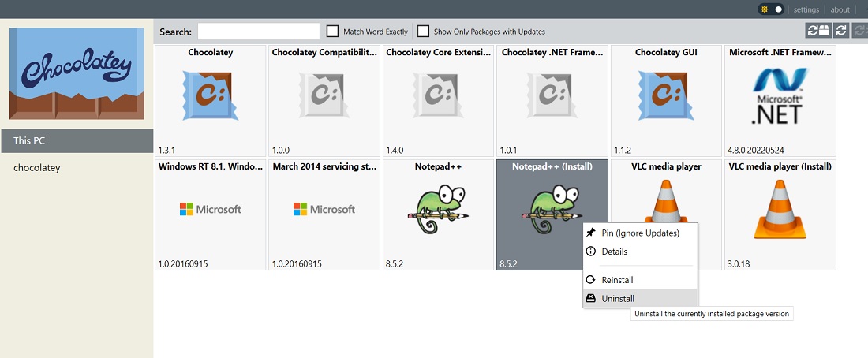Select the Chocolatey 1.3.1 package icon
868x358 pixels.
click(x=211, y=95)
